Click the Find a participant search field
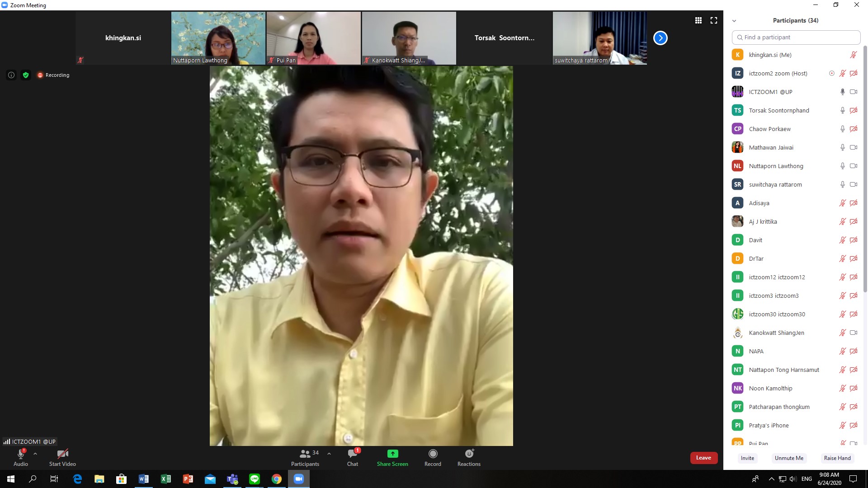This screenshot has height=488, width=868. coord(796,38)
